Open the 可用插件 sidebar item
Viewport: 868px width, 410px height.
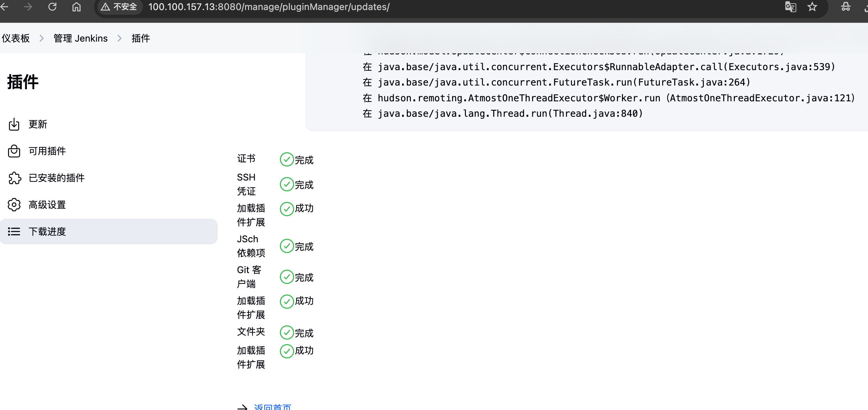pos(108,151)
